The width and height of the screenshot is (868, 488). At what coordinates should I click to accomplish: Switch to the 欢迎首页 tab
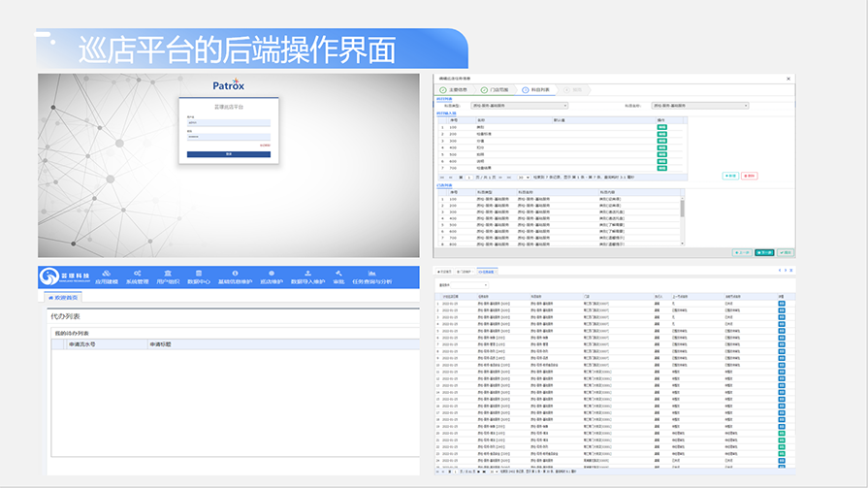pyautogui.click(x=63, y=298)
